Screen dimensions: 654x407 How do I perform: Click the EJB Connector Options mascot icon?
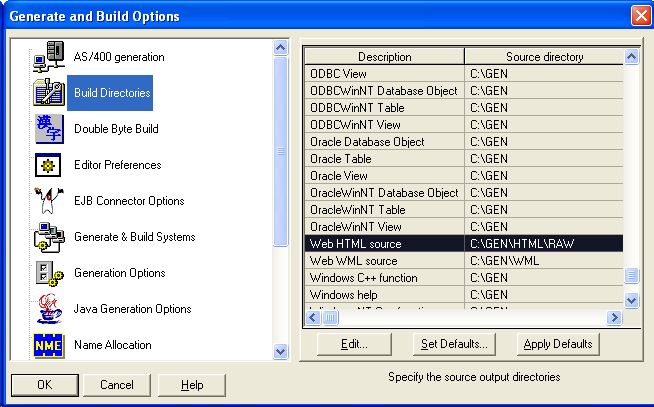(x=49, y=201)
